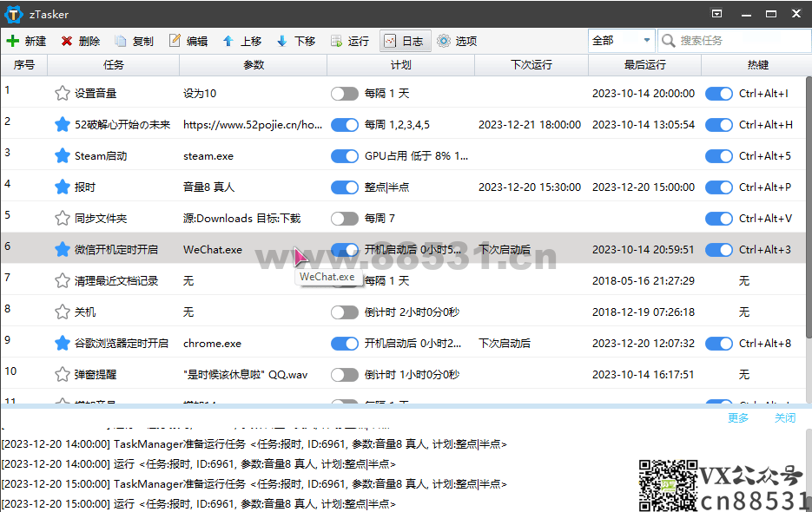812x512 pixels.
Task: Enable the 弹窗提醒 schedule toggle
Action: (x=345, y=374)
